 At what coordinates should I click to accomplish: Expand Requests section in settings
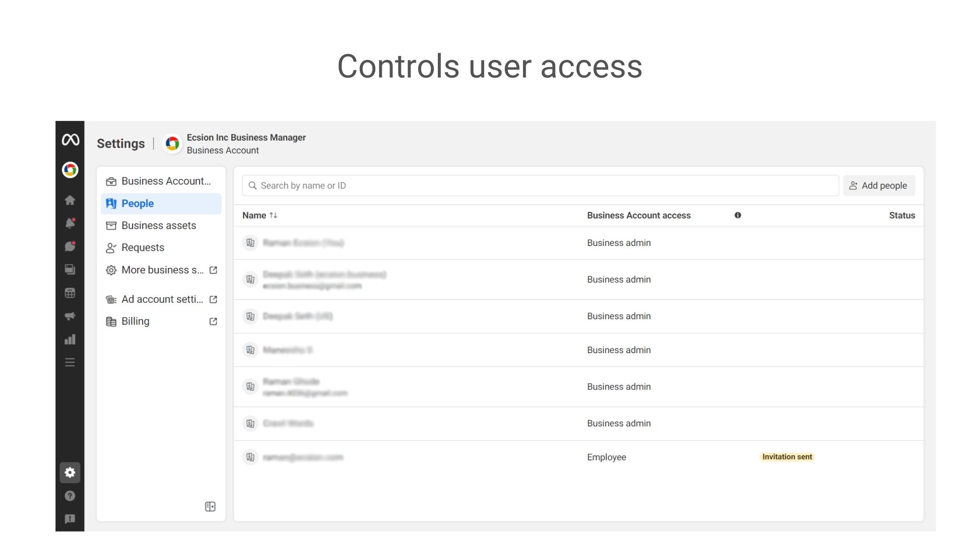(x=142, y=247)
